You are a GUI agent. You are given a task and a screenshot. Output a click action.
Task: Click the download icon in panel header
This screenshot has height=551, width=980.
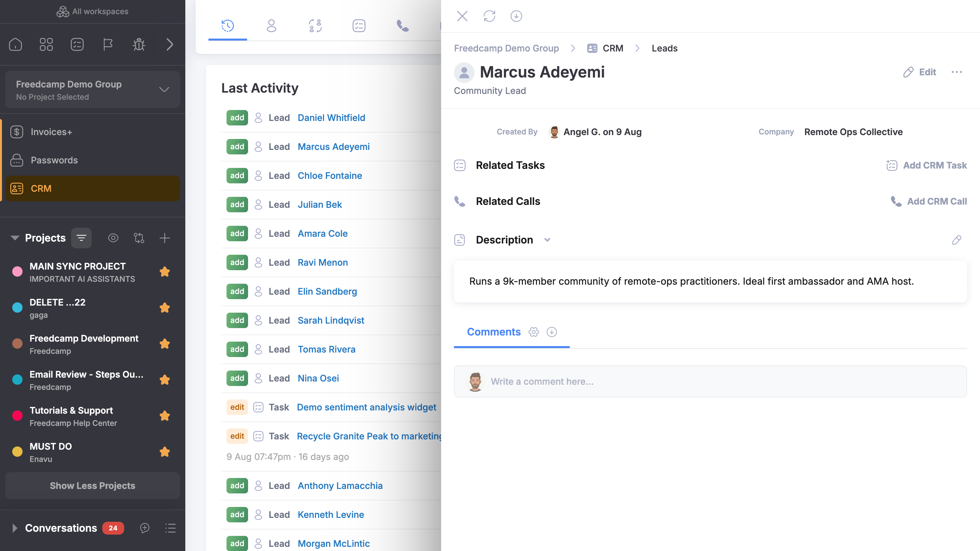coord(516,16)
